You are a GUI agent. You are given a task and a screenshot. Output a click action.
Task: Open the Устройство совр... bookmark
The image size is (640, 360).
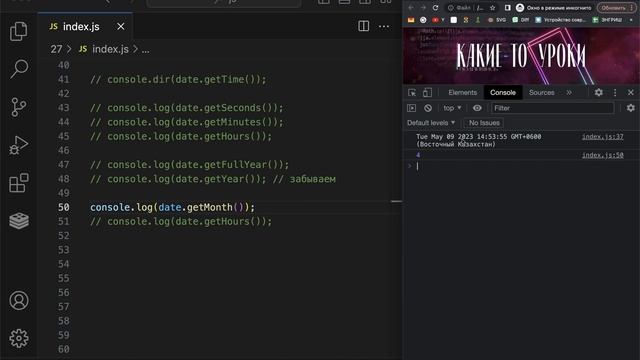[x=560, y=20]
